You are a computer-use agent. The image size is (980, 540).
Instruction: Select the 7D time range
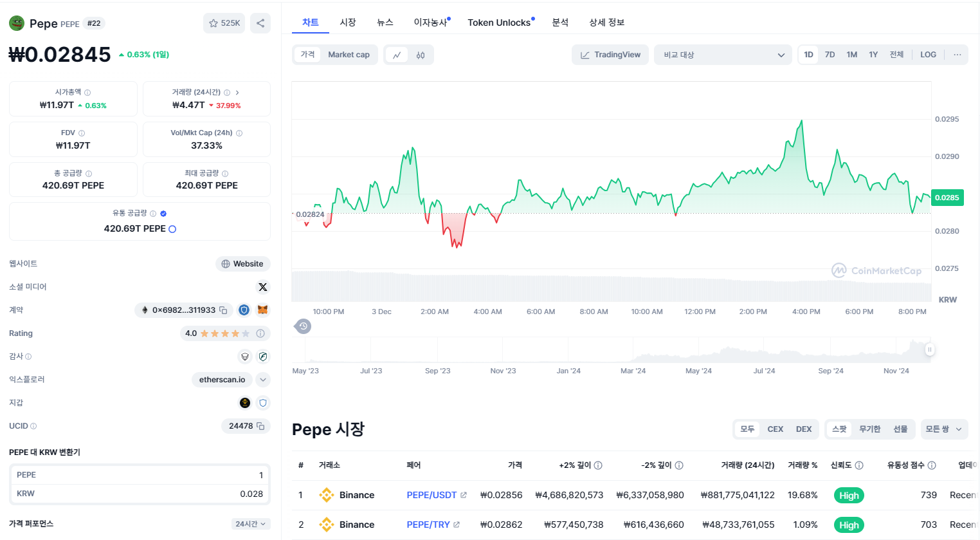(830, 55)
